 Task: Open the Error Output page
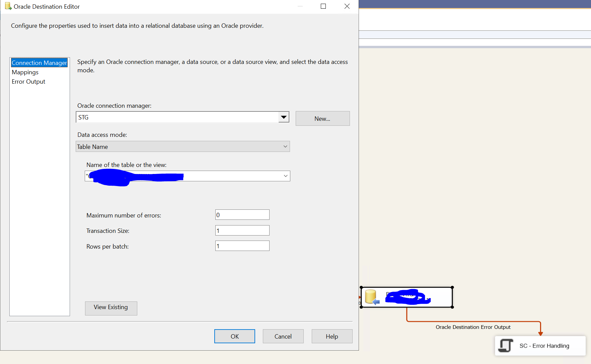(28, 82)
